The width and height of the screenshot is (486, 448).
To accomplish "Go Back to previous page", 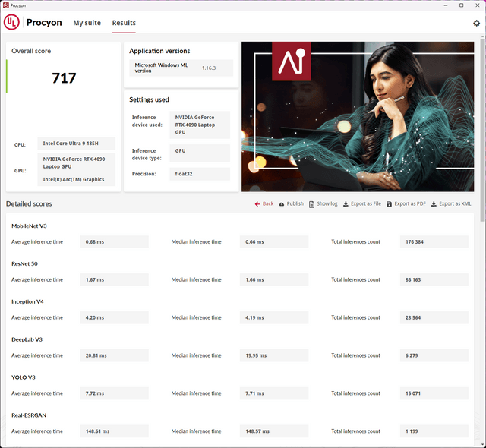I will [x=264, y=203].
